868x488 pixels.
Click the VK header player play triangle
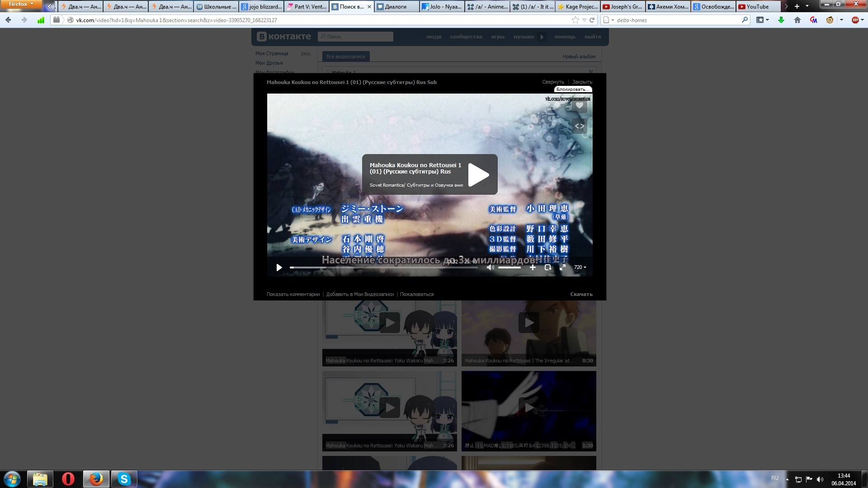pos(542,37)
